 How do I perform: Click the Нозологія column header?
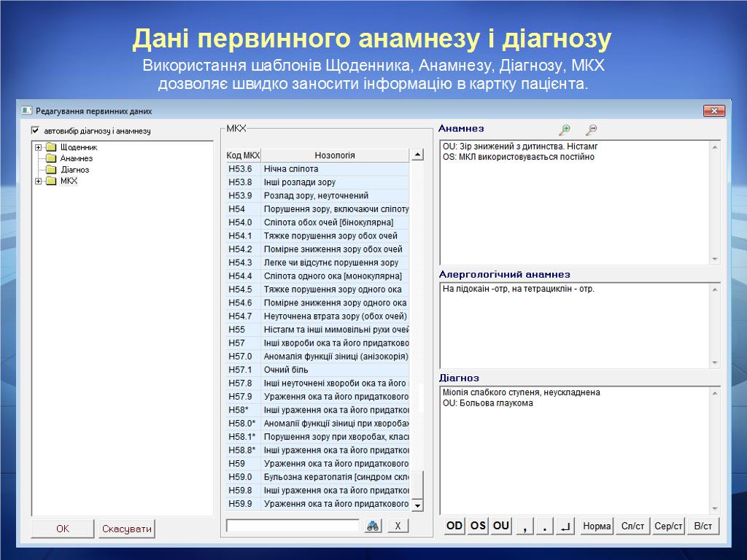point(335,155)
